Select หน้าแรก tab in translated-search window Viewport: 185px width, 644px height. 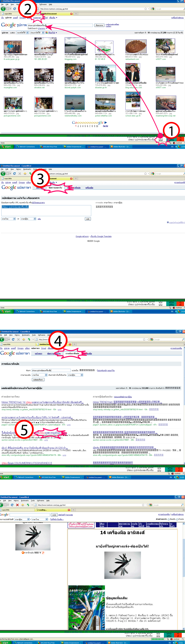point(38,354)
